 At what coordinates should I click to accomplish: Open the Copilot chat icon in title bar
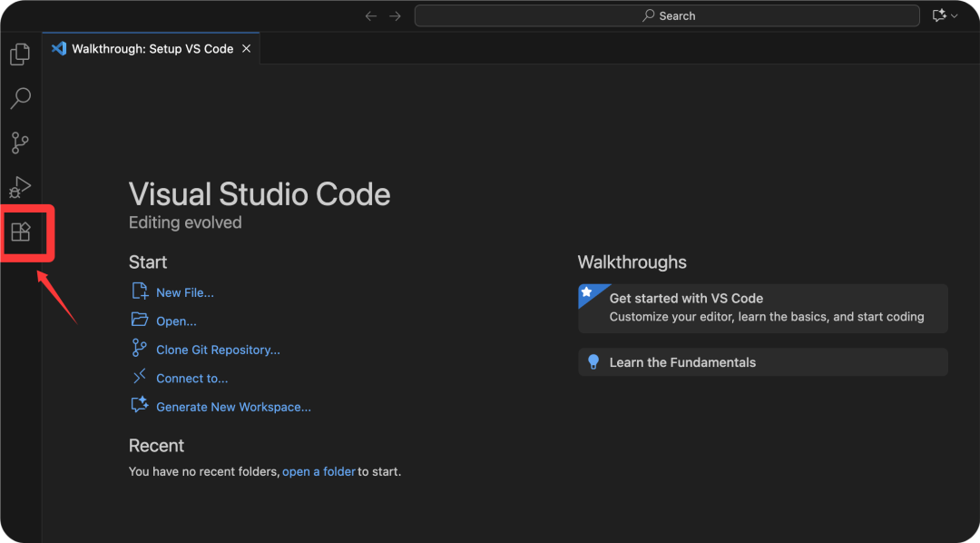(x=939, y=16)
